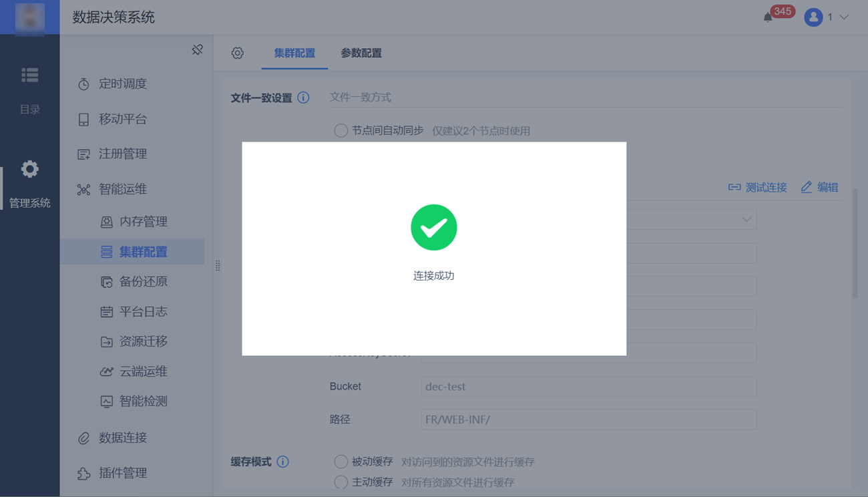
Task: Click the Bucket input field
Action: [x=588, y=386]
